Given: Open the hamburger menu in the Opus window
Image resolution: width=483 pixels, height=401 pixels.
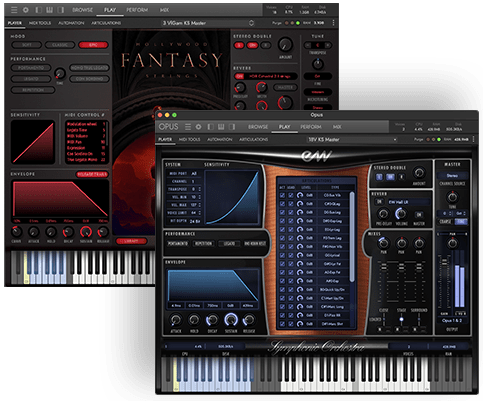Looking at the screenshot, I should tap(188, 127).
